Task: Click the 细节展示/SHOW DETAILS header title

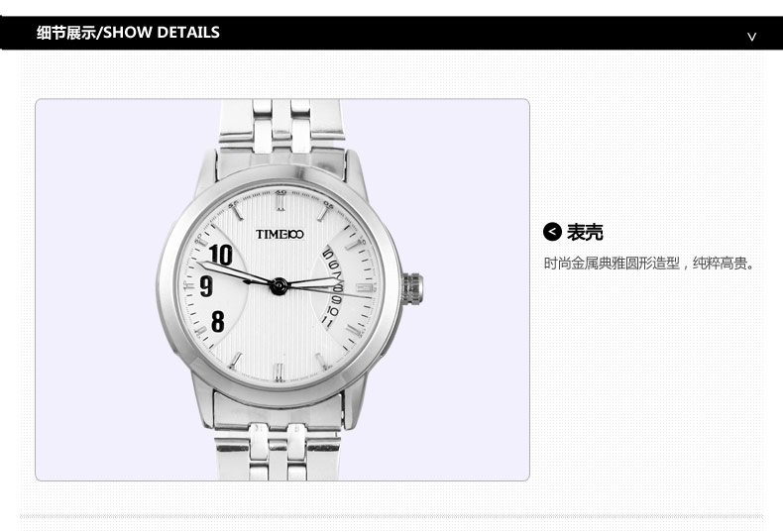Action: (x=128, y=33)
